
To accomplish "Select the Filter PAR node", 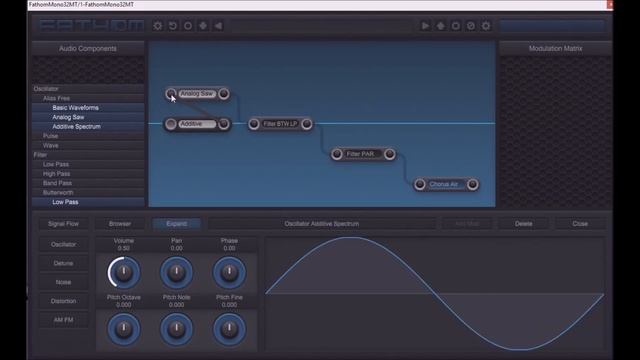I will [x=363, y=154].
